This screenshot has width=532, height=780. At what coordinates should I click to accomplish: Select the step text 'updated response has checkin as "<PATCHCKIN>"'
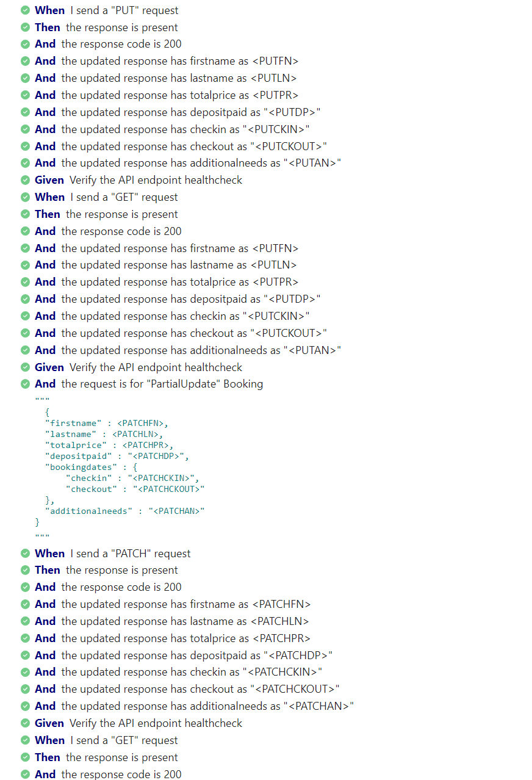coord(200,672)
